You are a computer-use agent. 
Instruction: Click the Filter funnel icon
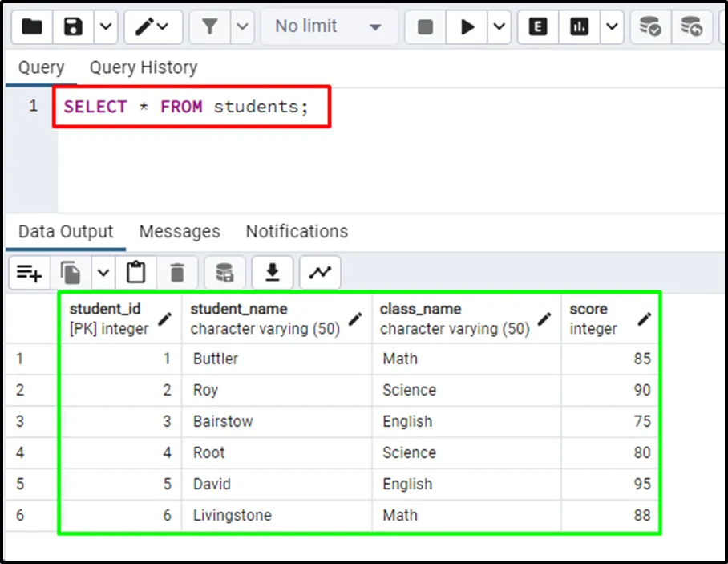[210, 27]
